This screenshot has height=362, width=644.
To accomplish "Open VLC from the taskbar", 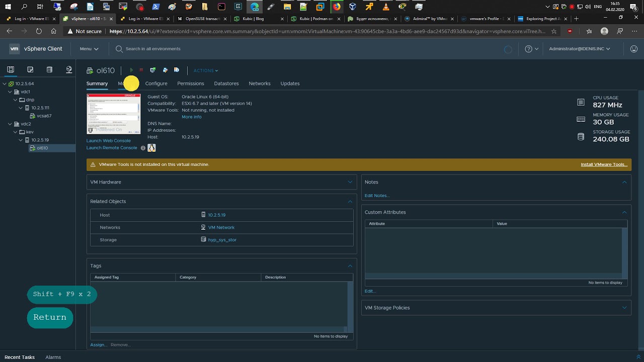I will [386, 7].
